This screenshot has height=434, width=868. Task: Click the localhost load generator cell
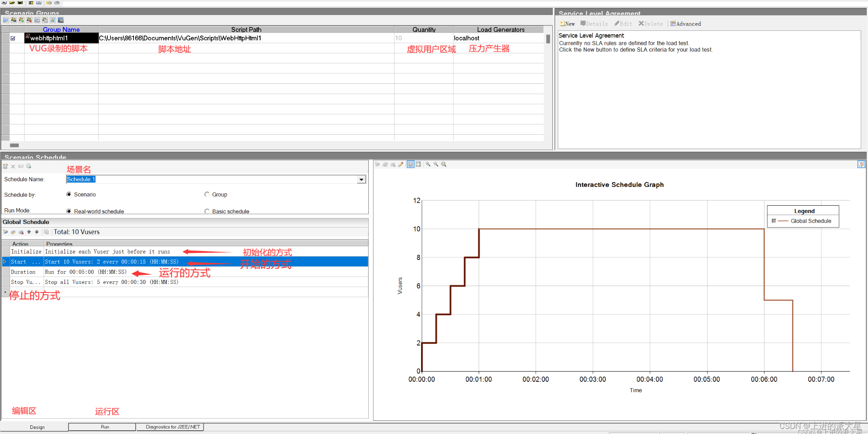click(498, 38)
